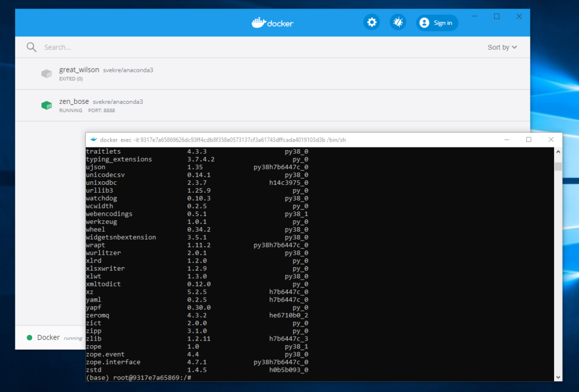Click the zope.interface package name
The width and height of the screenshot is (579, 392).
click(113, 362)
